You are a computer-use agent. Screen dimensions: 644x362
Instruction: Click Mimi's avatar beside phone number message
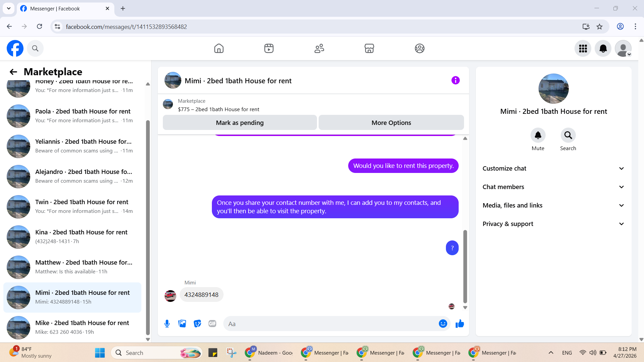coord(170,296)
